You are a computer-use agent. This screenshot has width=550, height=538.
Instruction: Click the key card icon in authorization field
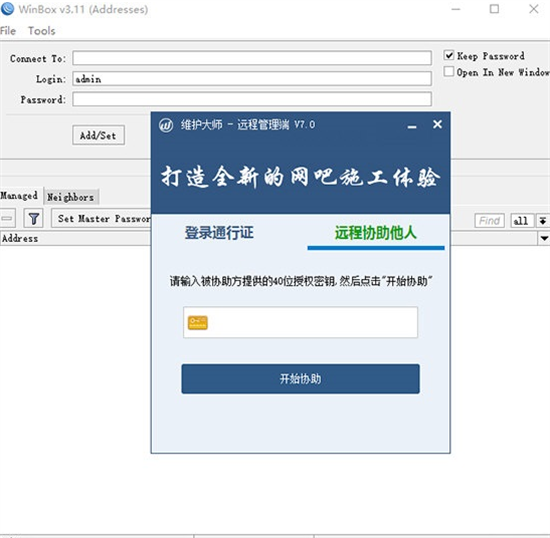click(198, 323)
